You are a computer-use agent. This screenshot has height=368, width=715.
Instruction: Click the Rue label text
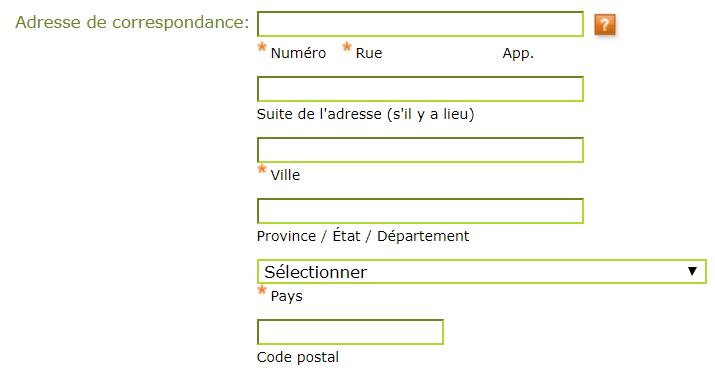[369, 53]
